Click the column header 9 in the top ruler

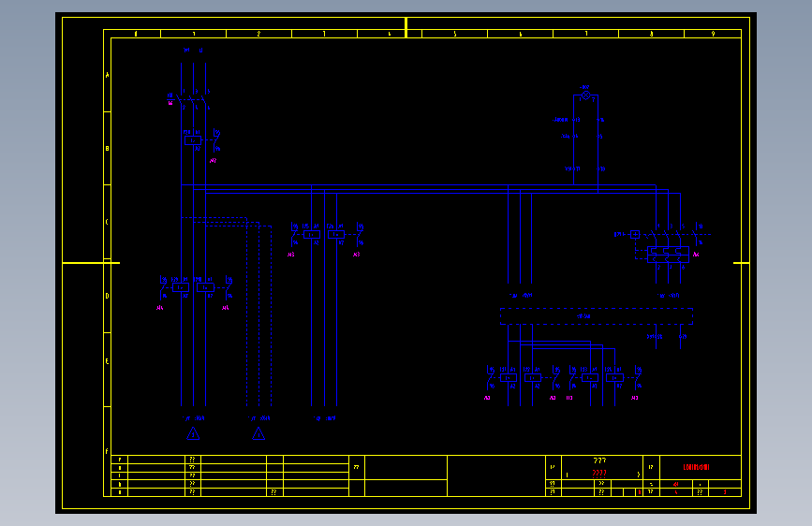[713, 34]
